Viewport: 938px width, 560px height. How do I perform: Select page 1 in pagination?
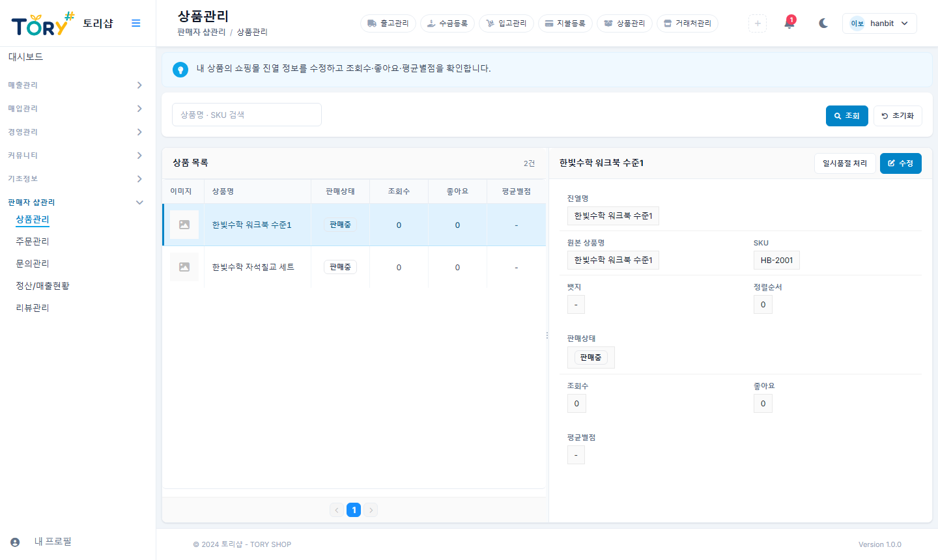click(354, 510)
